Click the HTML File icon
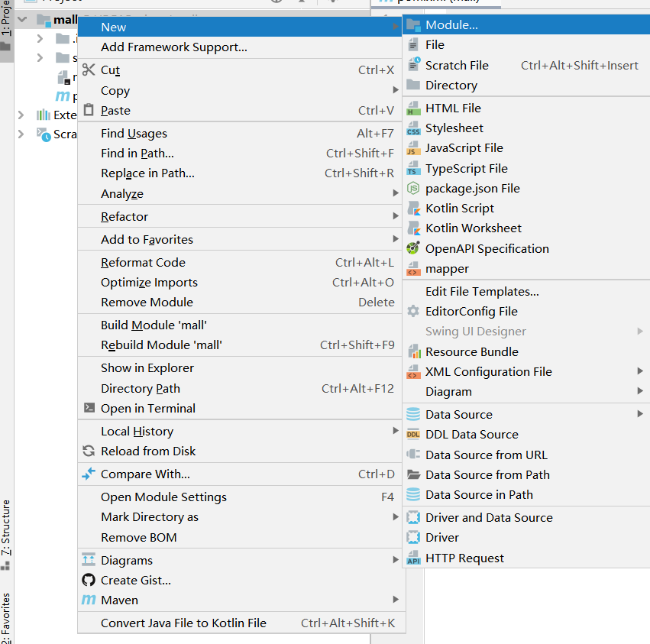650x644 pixels. pos(413,108)
